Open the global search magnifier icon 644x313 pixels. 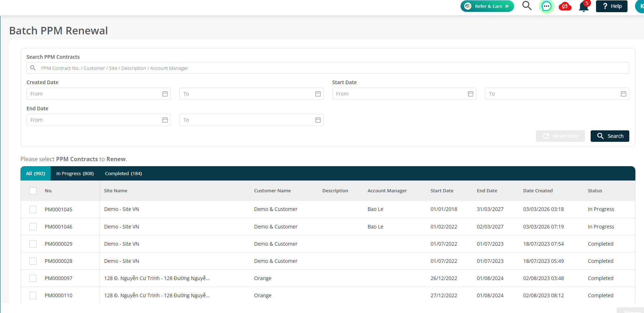point(527,6)
